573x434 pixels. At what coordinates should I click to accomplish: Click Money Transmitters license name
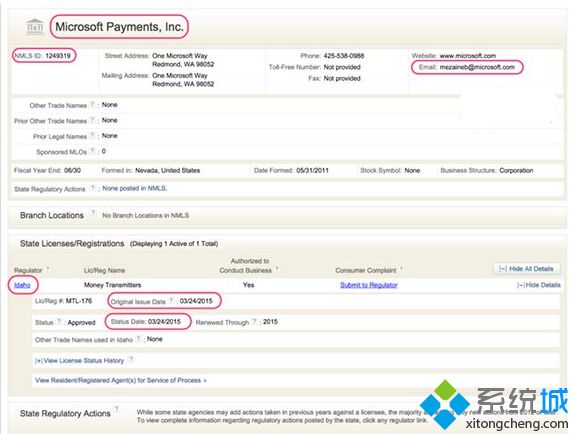pyautogui.click(x=113, y=285)
